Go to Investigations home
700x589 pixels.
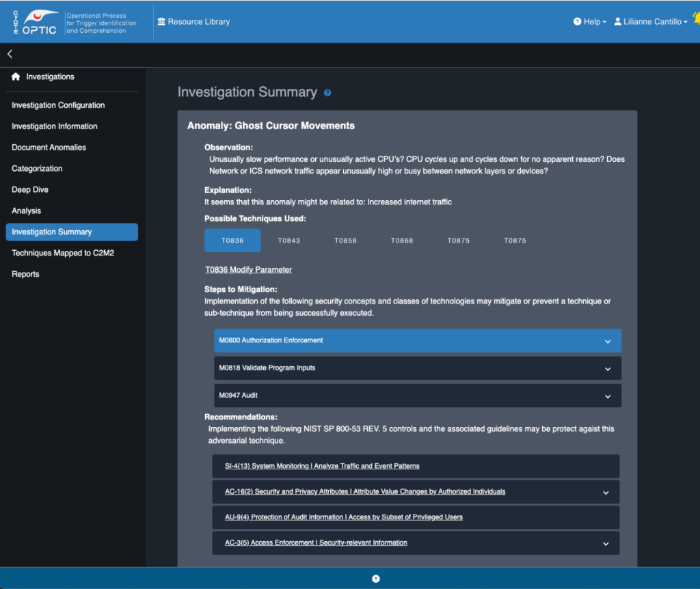pos(50,77)
